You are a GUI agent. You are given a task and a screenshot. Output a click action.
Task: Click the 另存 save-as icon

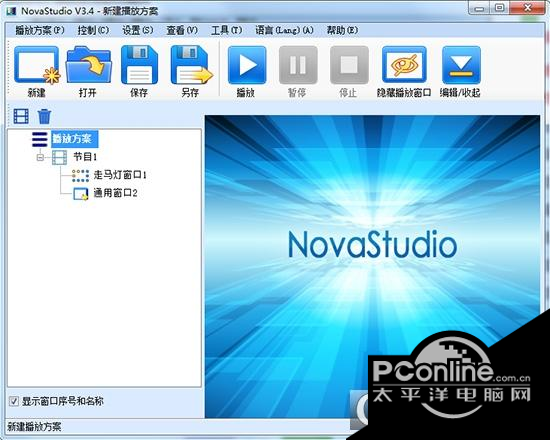click(x=191, y=65)
